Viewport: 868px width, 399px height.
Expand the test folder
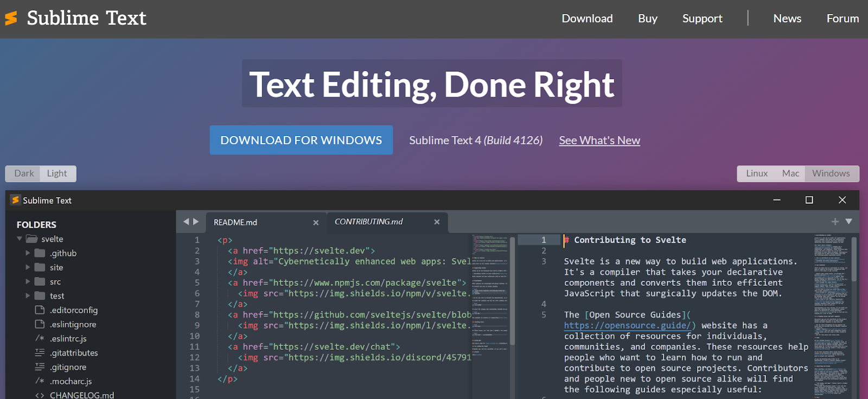click(x=28, y=295)
